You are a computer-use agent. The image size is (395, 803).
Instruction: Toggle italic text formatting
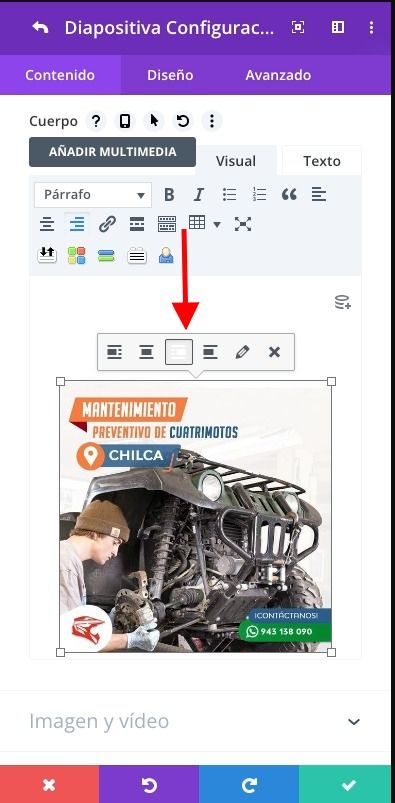pyautogui.click(x=199, y=195)
